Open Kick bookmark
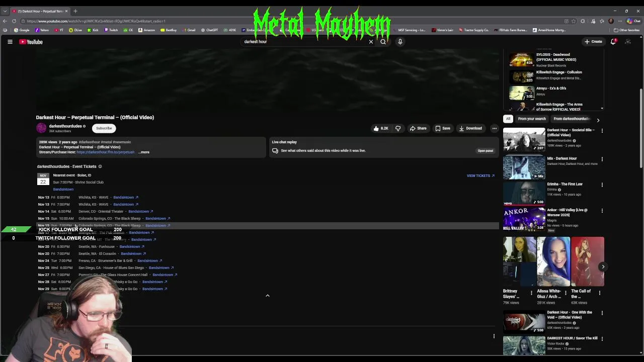 93,30
